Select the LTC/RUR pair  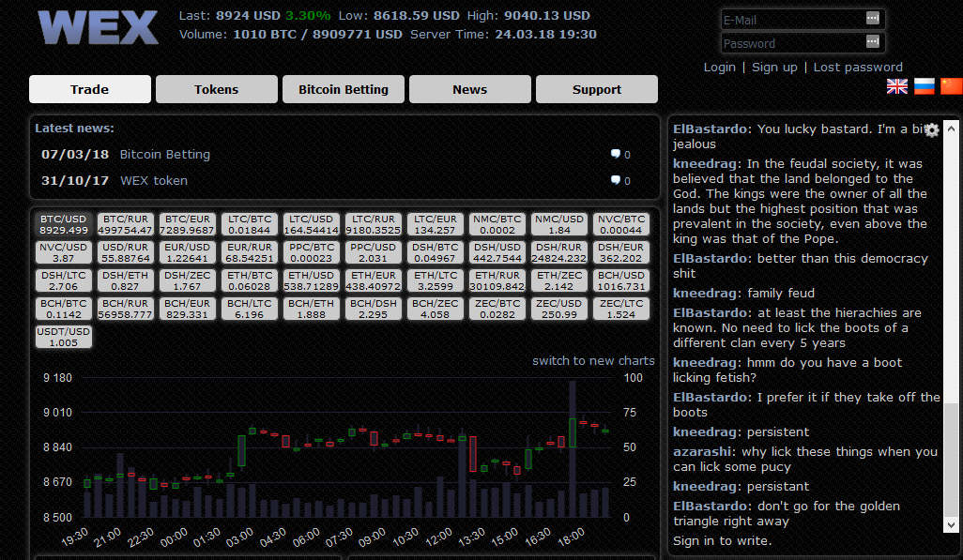point(374,224)
